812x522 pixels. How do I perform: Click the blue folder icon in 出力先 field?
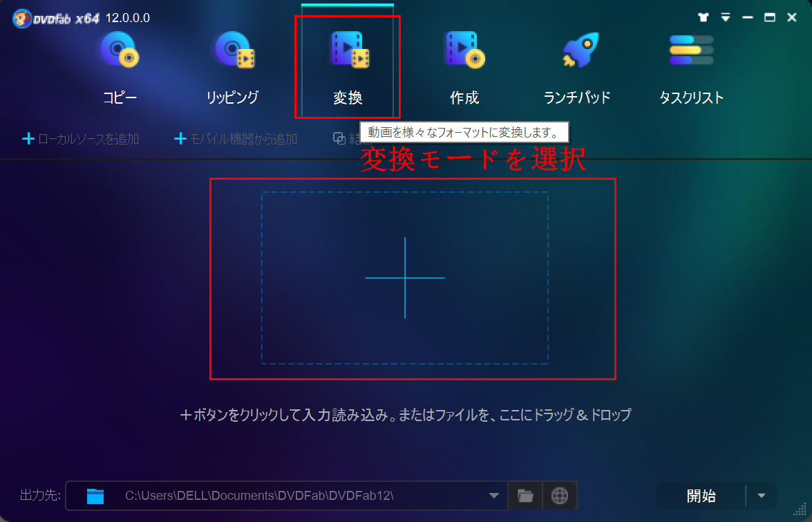coord(95,496)
